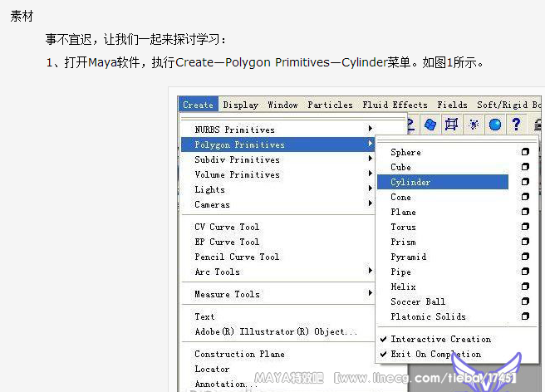Open the Create menu
Viewport: 545px width, 392px height.
[x=198, y=105]
